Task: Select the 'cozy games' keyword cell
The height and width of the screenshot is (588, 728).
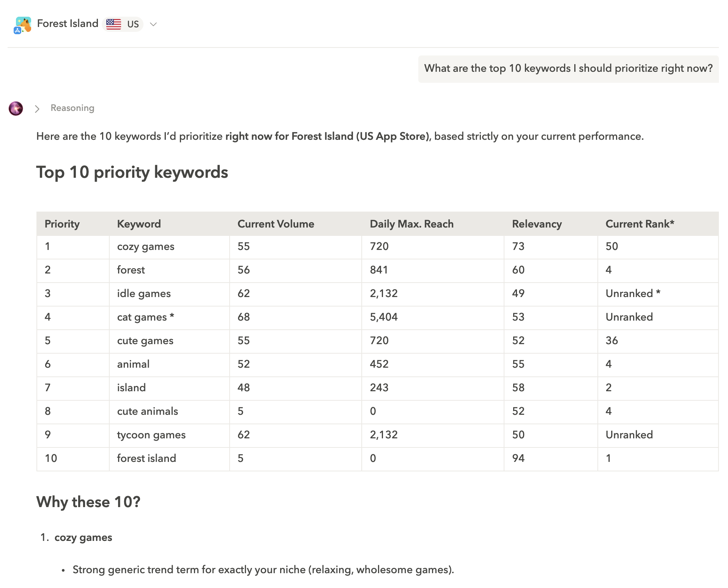Action: [169, 247]
